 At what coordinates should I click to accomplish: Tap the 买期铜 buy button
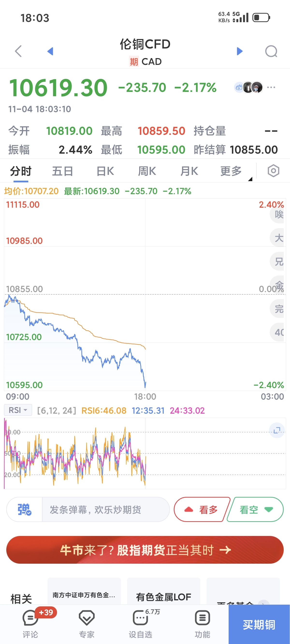click(x=259, y=624)
